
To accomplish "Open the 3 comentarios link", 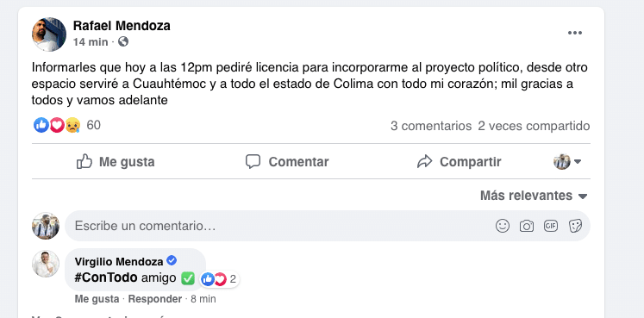I will (x=431, y=126).
